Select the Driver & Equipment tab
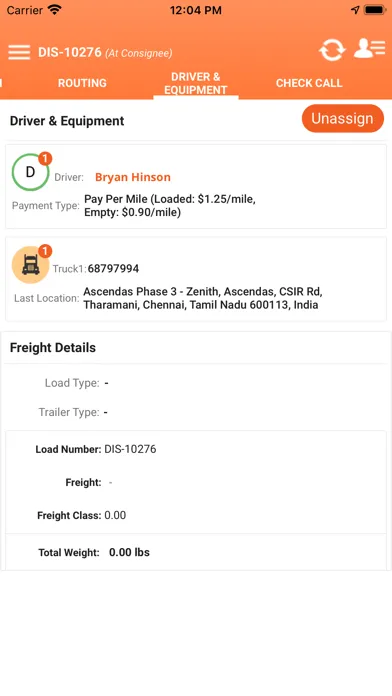The image size is (392, 696). pyautogui.click(x=196, y=83)
